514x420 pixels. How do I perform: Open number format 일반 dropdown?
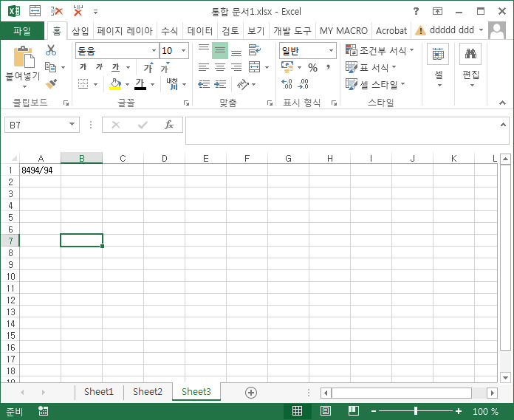[331, 50]
